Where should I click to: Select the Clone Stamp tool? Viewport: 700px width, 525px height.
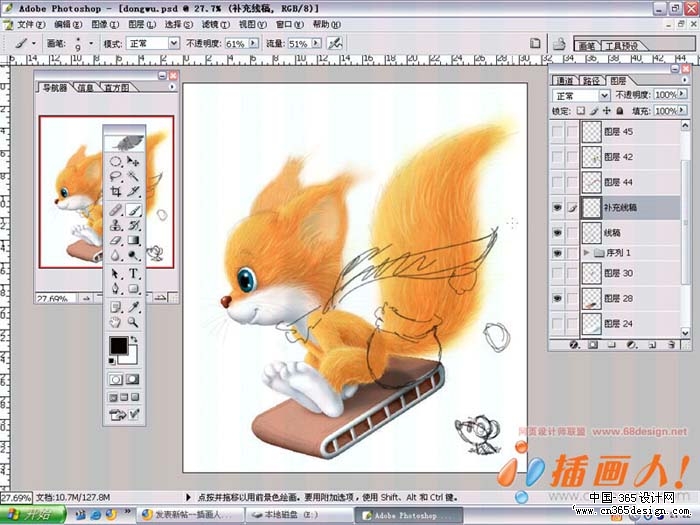pyautogui.click(x=116, y=225)
